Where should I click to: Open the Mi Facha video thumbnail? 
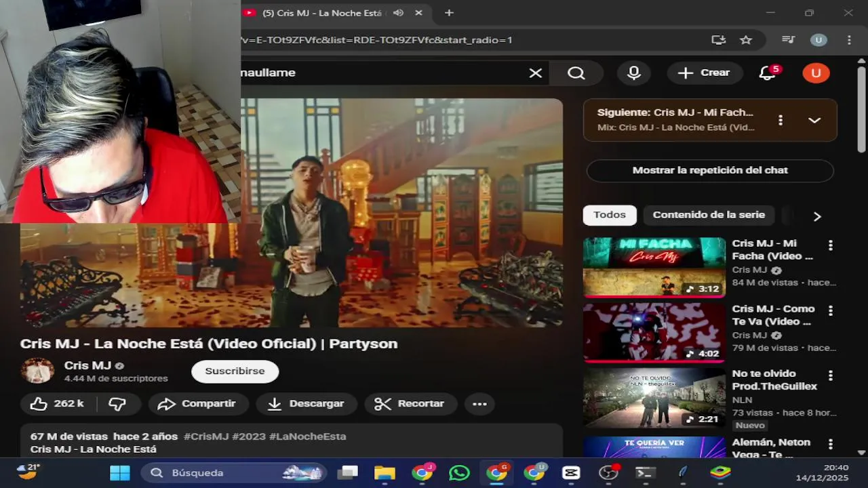(654, 267)
